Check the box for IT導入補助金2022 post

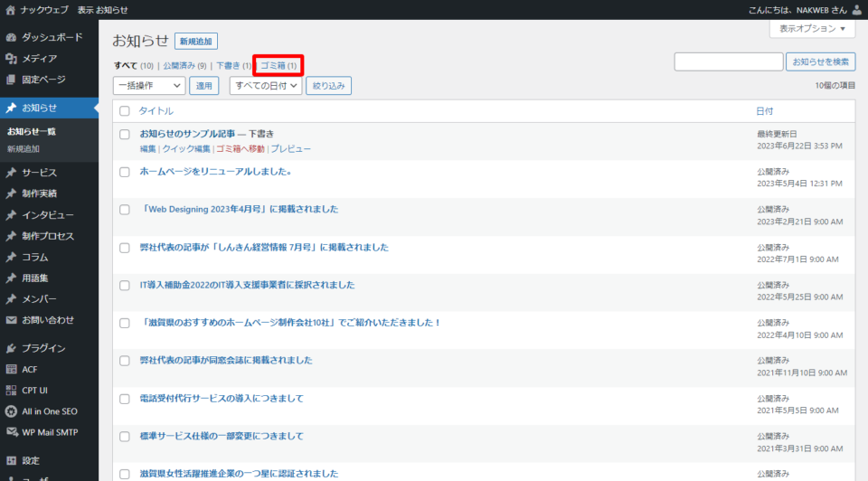(x=125, y=286)
